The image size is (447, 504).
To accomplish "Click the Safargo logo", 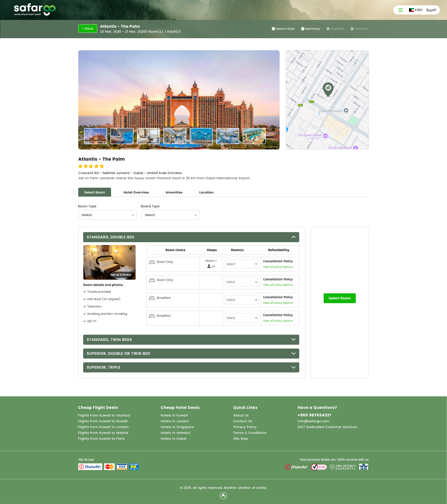I will [x=35, y=9].
